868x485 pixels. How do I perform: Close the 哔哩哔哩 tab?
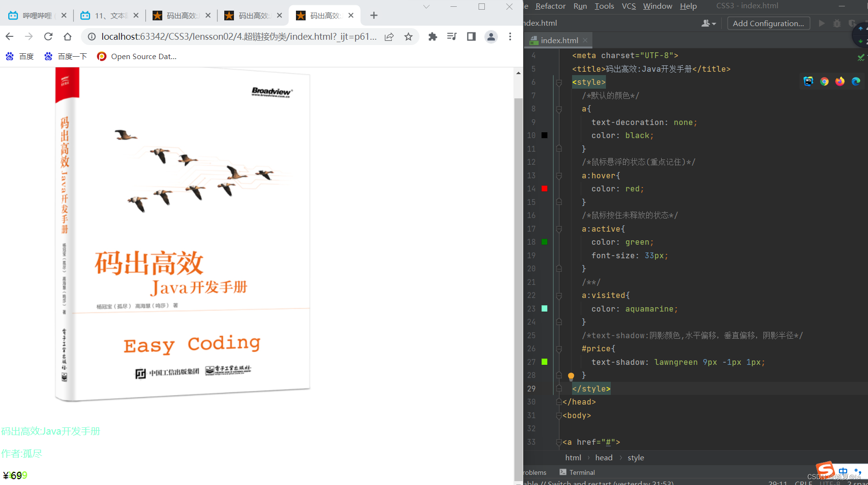64,16
